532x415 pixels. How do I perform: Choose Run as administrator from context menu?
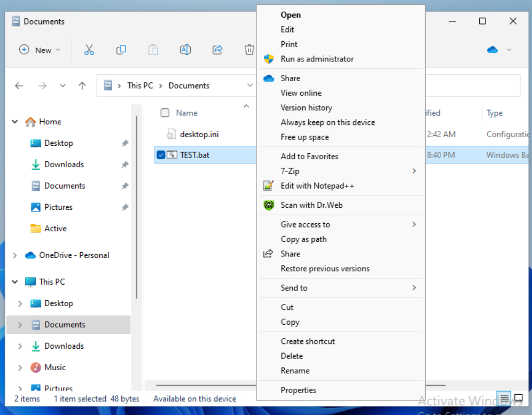pos(317,59)
